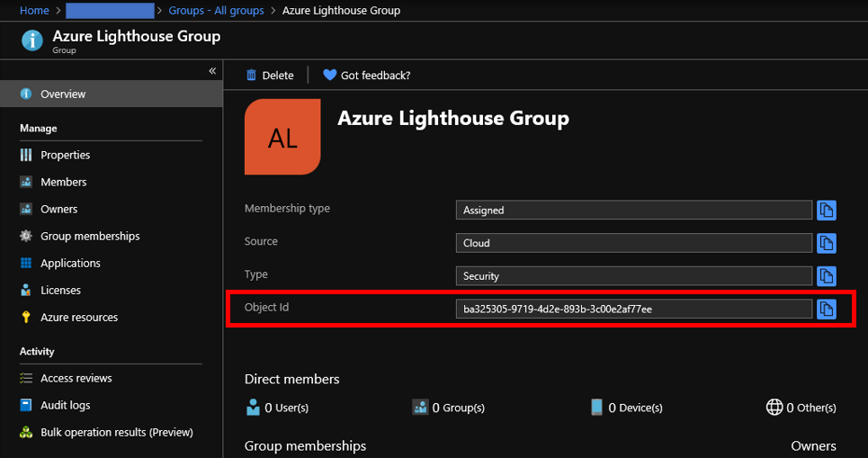
Task: Open Properties icon in Manage section
Action: click(x=26, y=155)
